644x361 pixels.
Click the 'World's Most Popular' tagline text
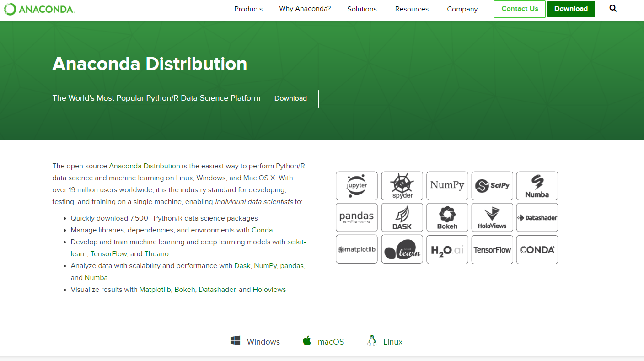pos(156,98)
